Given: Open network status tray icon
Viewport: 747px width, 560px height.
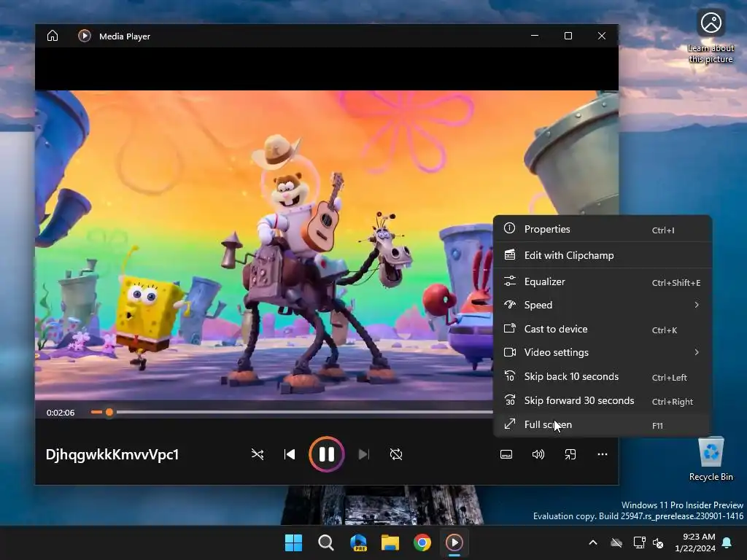Looking at the screenshot, I should (x=639, y=542).
